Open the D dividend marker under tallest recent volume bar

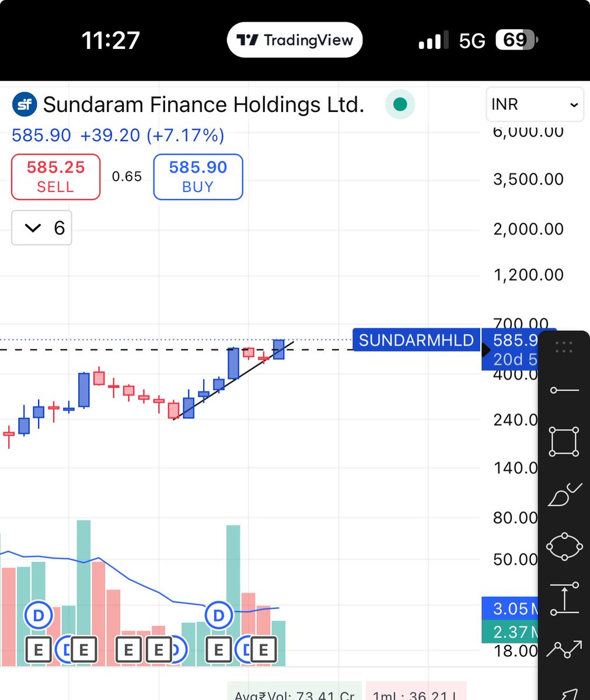[x=219, y=615]
